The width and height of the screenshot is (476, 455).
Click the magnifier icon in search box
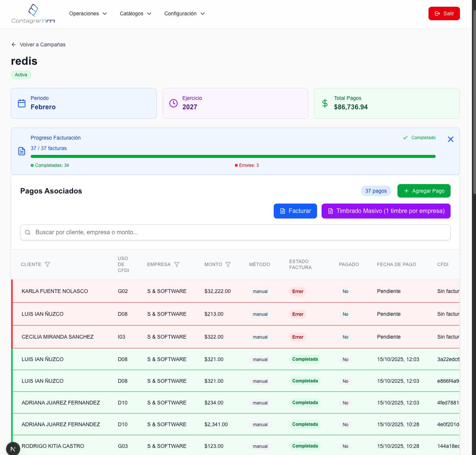pos(28,232)
